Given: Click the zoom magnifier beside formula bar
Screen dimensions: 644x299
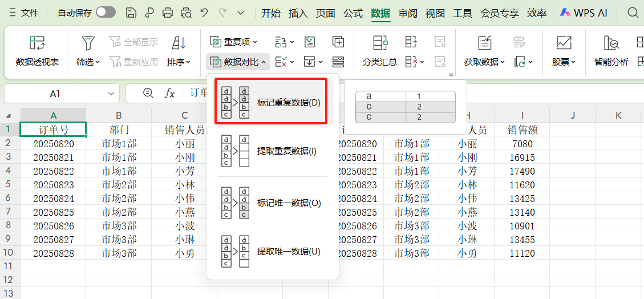Looking at the screenshot, I should tap(148, 93).
